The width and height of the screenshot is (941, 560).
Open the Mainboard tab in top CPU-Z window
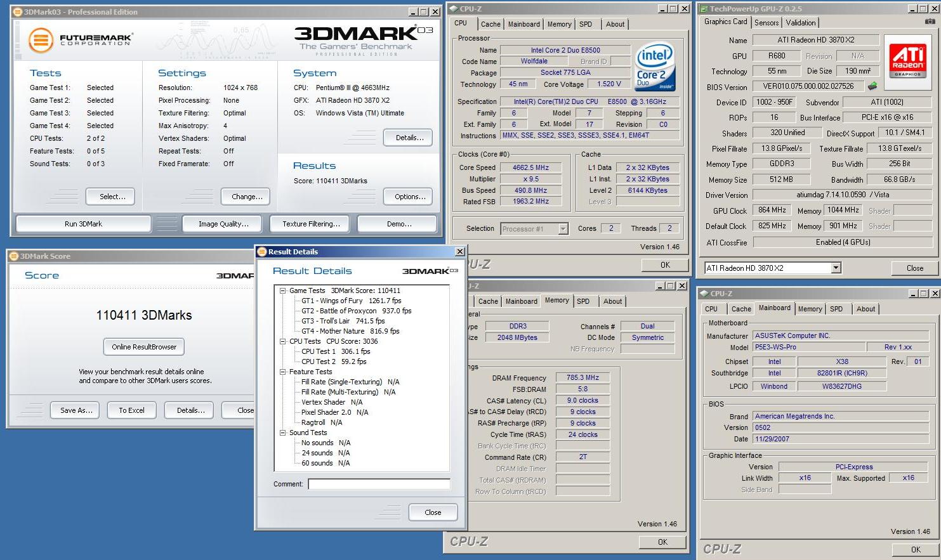point(523,24)
